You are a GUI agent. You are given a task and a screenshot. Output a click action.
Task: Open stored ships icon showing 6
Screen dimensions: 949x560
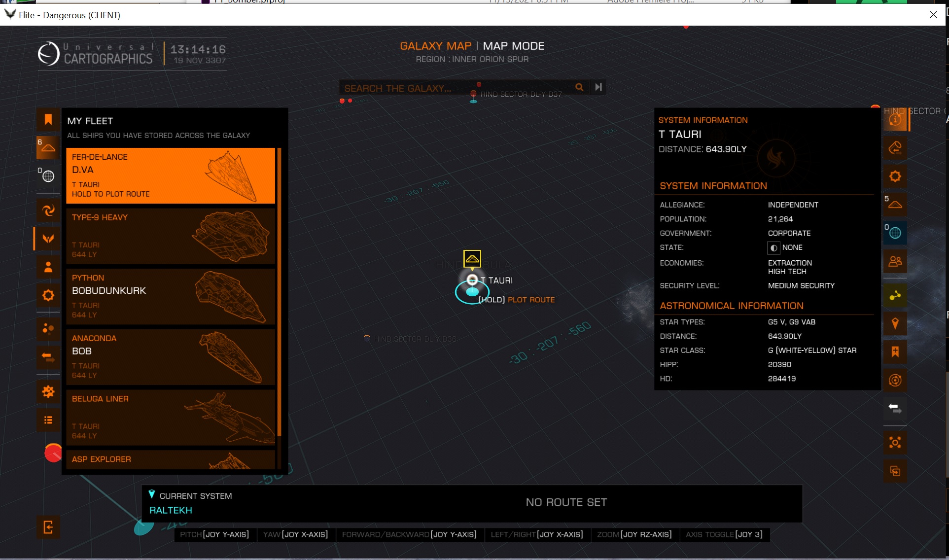[48, 147]
